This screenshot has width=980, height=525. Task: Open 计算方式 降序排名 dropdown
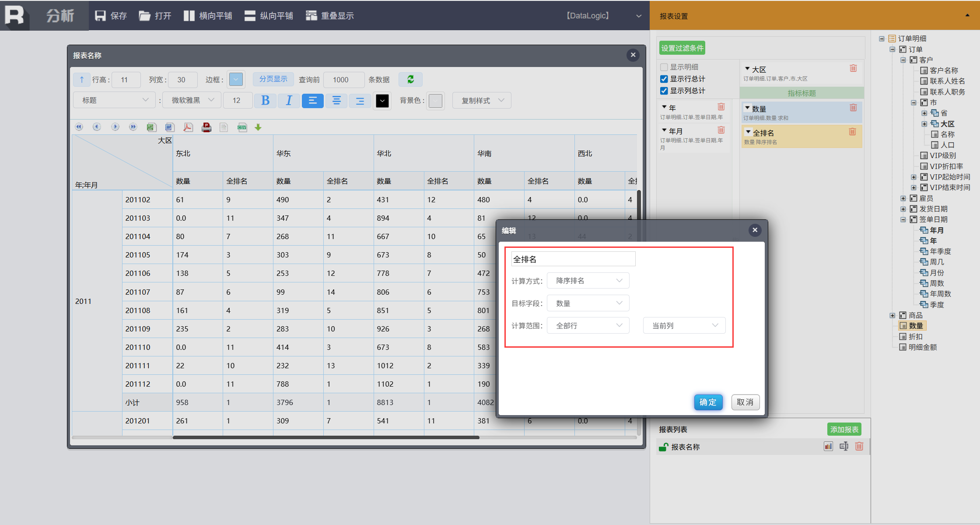(x=588, y=281)
